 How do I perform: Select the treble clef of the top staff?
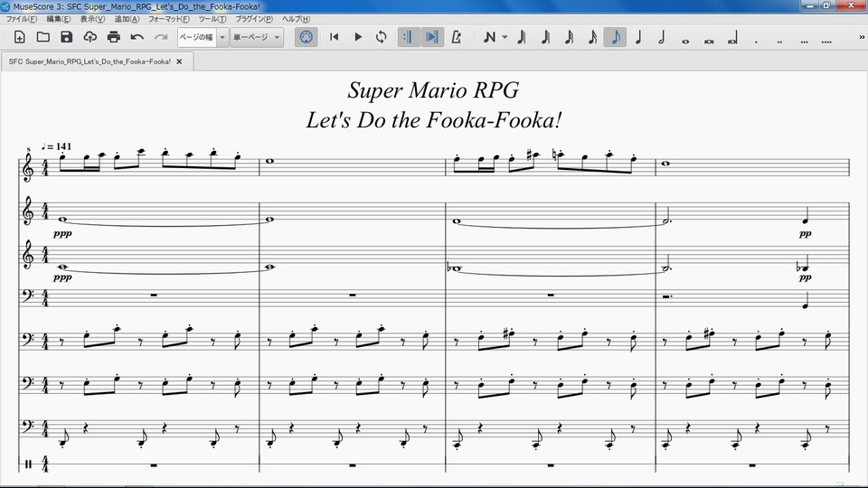pyautogui.click(x=27, y=166)
